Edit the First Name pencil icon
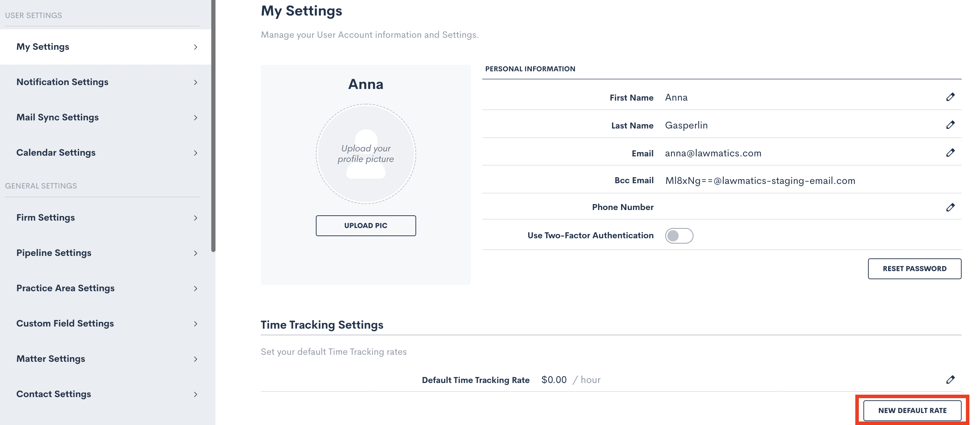This screenshot has height=425, width=980. coord(950,97)
